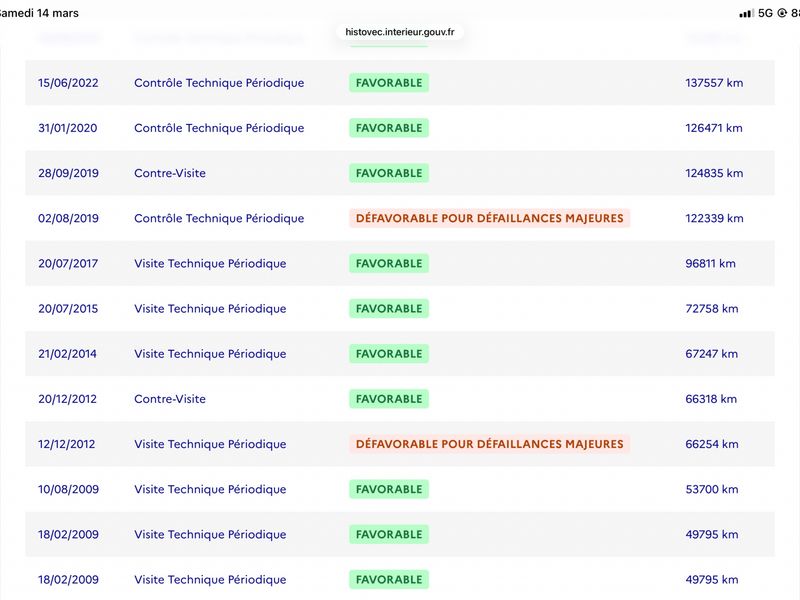Image resolution: width=800 pixels, height=600 pixels.
Task: Click the FAVORABLE badge for 20/07/2017
Action: [x=389, y=263]
